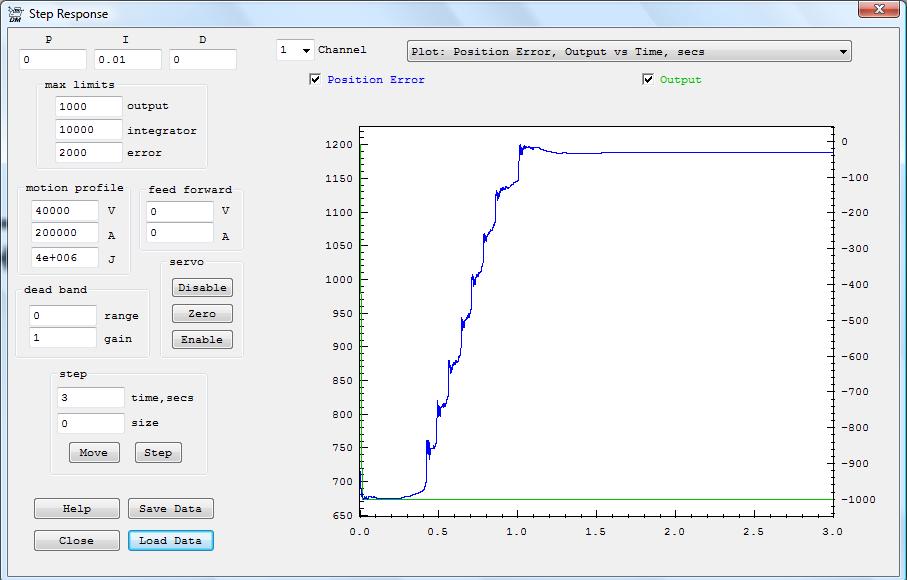
Task: Click the Step button
Action: click(x=158, y=453)
